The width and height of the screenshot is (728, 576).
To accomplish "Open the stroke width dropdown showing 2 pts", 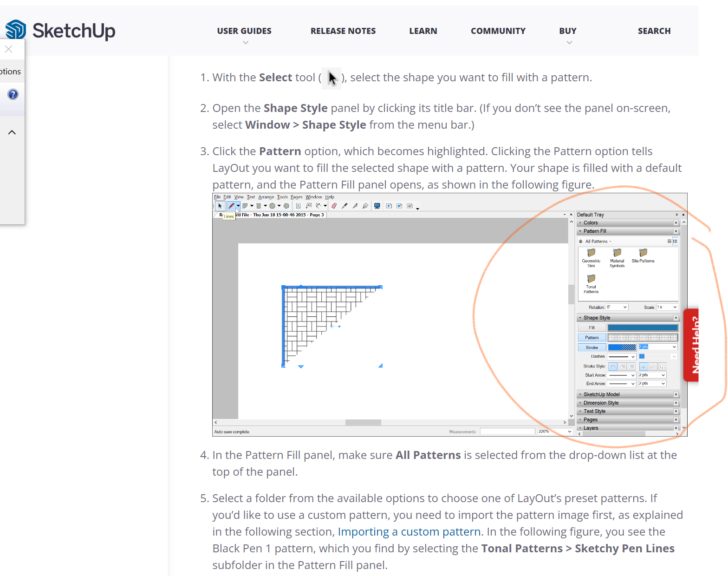I will [x=658, y=347].
